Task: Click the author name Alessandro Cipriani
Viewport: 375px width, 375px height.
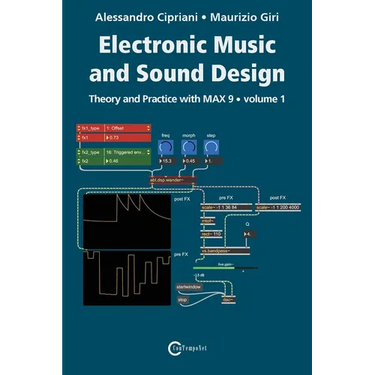Action: (x=146, y=17)
